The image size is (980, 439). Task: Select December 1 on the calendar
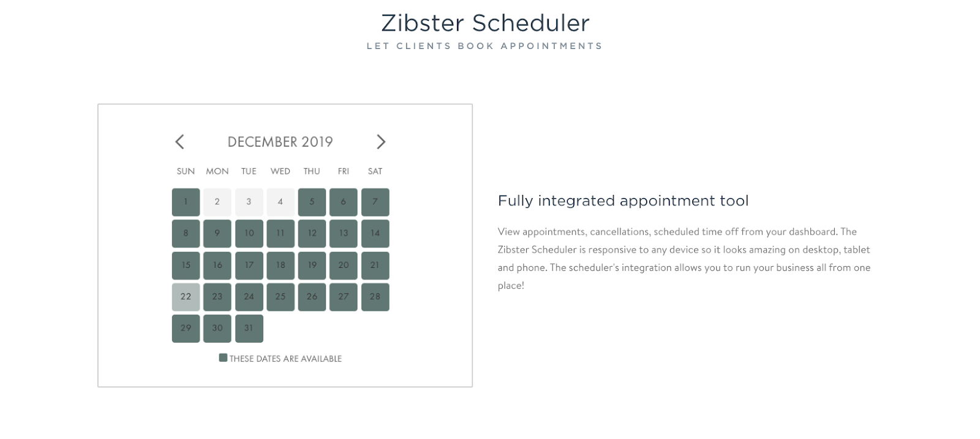[x=186, y=202]
